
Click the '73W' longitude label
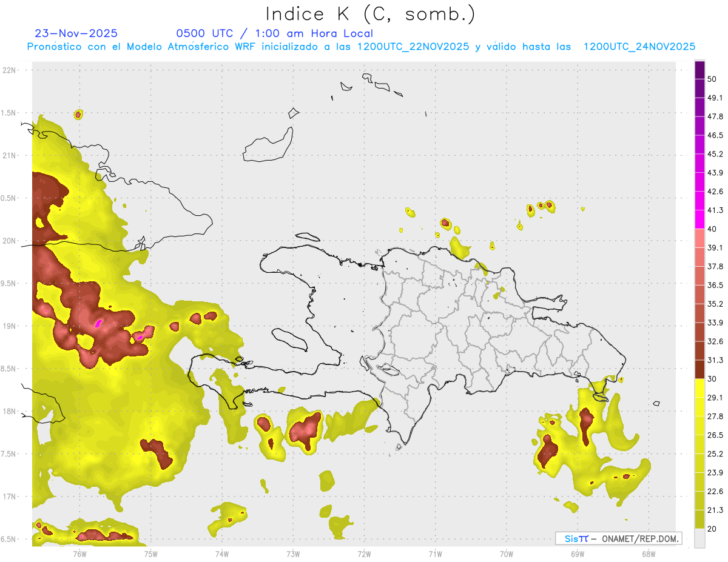pyautogui.click(x=293, y=554)
